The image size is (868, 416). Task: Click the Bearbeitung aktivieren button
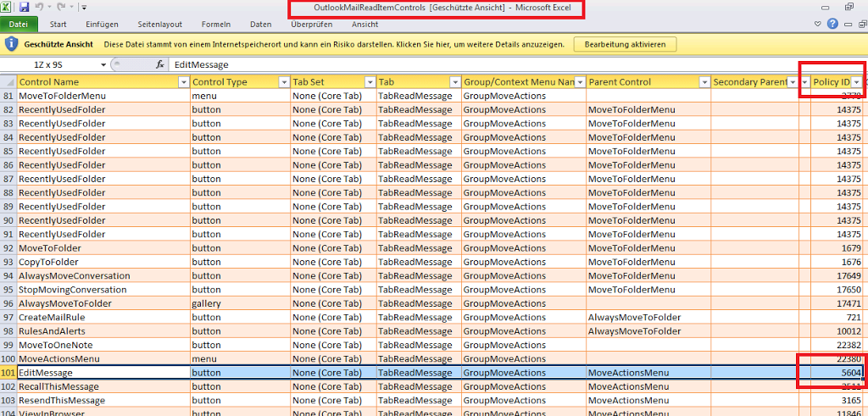[625, 43]
